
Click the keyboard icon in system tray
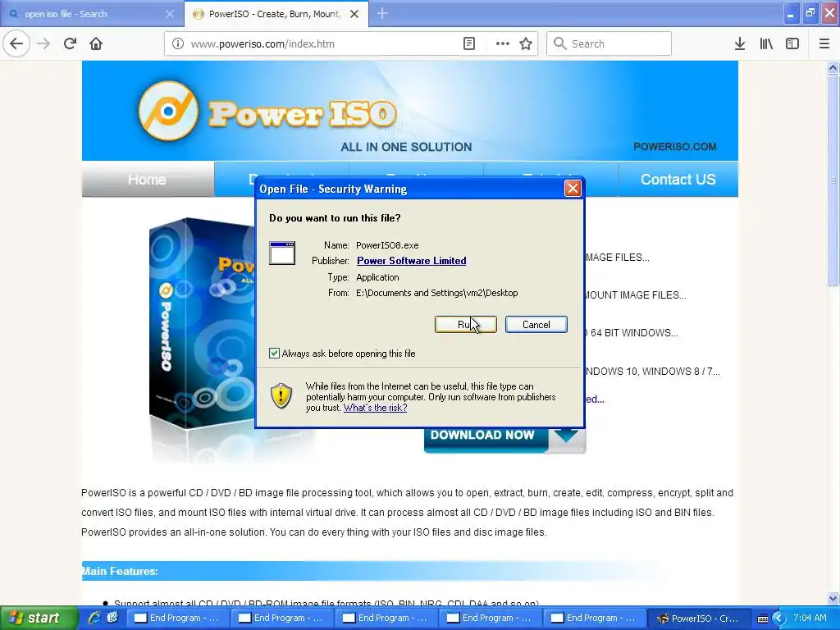pyautogui.click(x=763, y=619)
